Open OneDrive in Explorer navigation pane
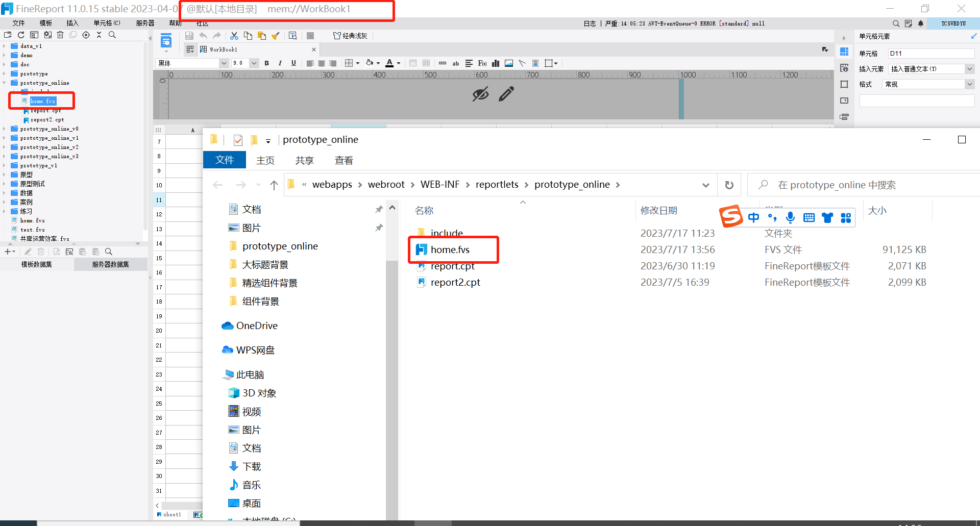980x526 pixels. tap(250, 325)
